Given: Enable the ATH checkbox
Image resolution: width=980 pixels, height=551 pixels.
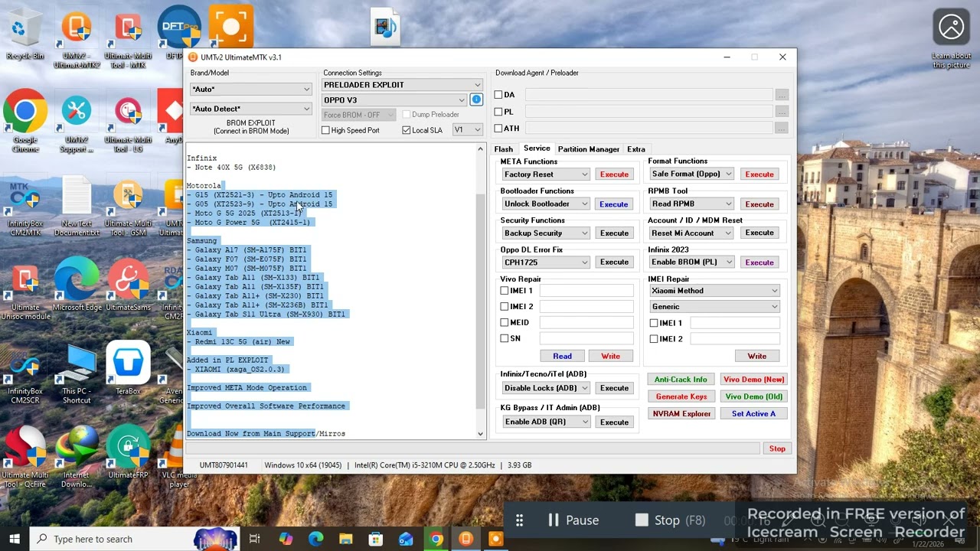Looking at the screenshot, I should [498, 129].
